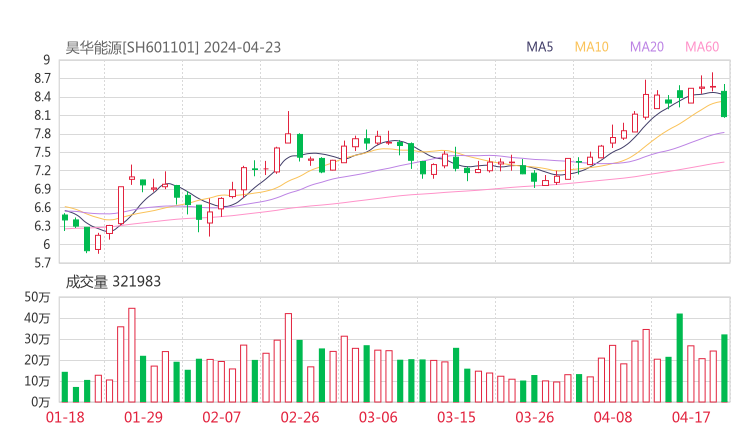Viewport: 740px width, 440px height.
Task: Click the 04-17 date axis label
Action: pyautogui.click(x=690, y=416)
